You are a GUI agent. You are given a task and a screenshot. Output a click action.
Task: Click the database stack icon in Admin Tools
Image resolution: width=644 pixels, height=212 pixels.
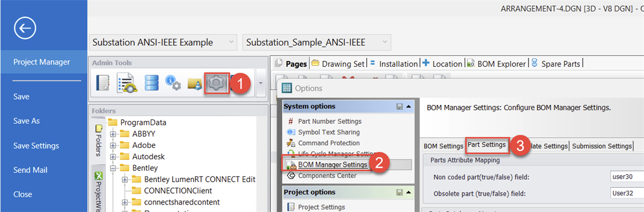[151, 83]
